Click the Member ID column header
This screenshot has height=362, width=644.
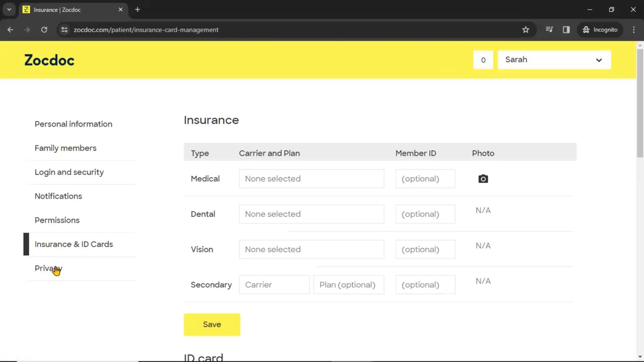point(416,153)
